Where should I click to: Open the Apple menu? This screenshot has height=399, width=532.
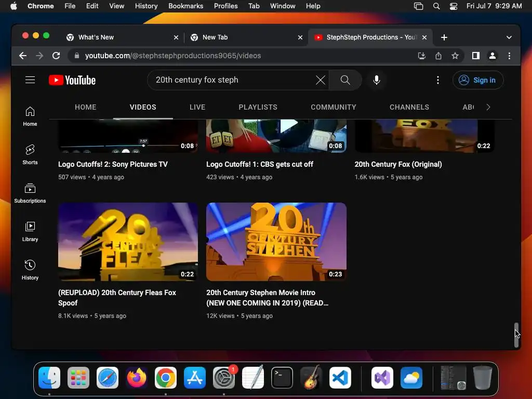[x=14, y=6]
